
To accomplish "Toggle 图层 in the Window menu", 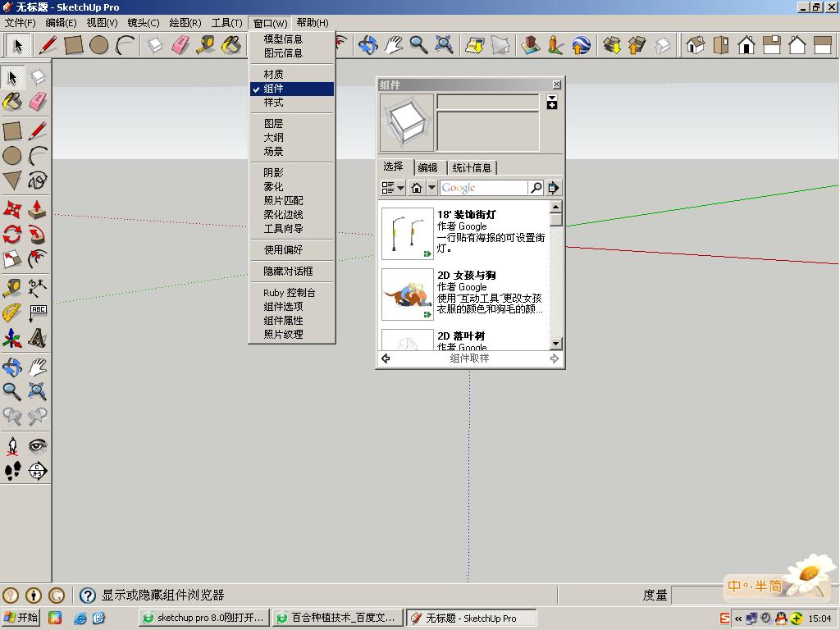I will click(292, 124).
